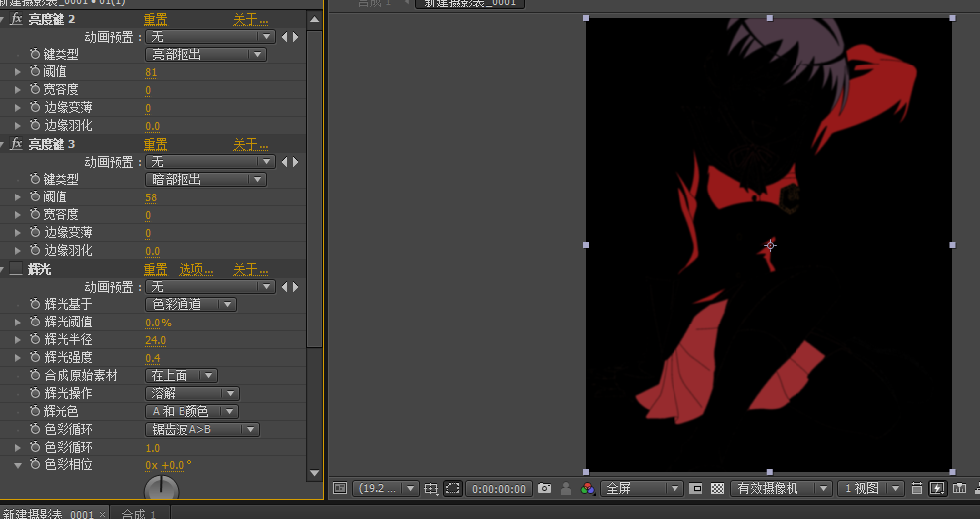
Task: Toggle the fx switch for 亮度键 3
Action: tap(16, 144)
